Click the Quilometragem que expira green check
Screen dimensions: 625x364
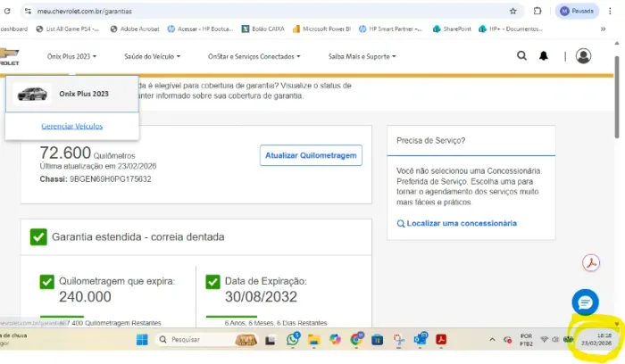[x=47, y=282]
